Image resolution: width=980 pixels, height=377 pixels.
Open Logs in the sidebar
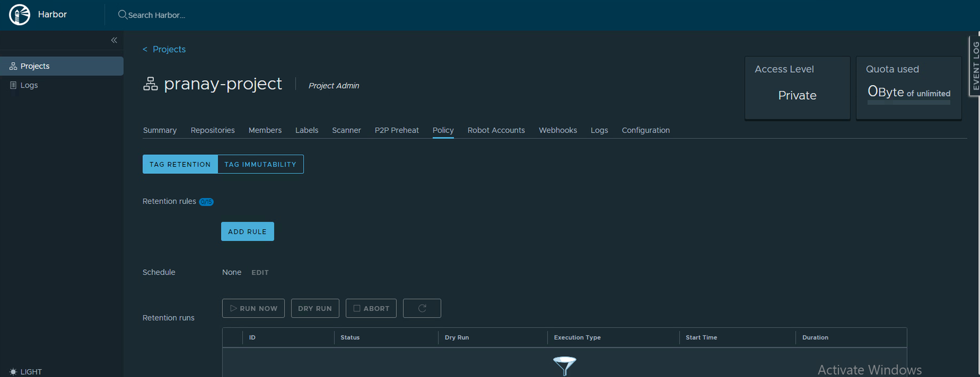(x=62, y=85)
